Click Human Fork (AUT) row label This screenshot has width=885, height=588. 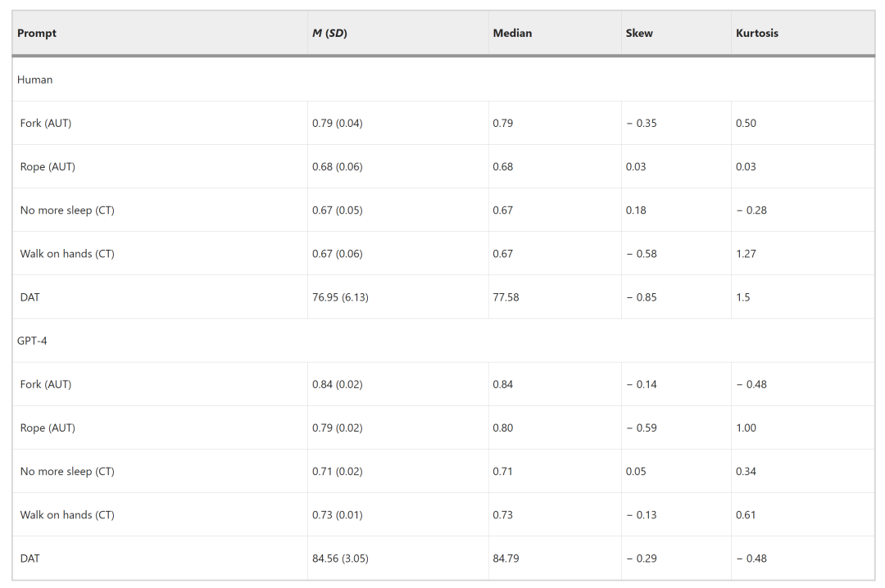pyautogui.click(x=46, y=124)
